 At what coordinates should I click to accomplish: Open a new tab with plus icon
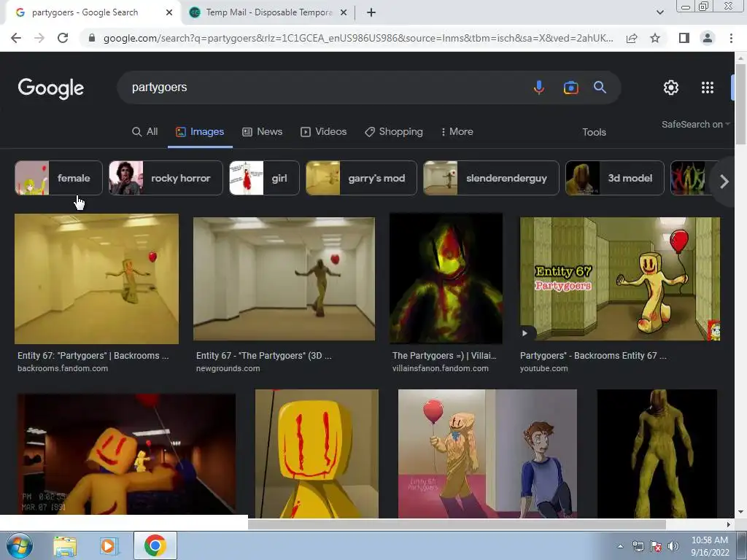click(x=371, y=12)
